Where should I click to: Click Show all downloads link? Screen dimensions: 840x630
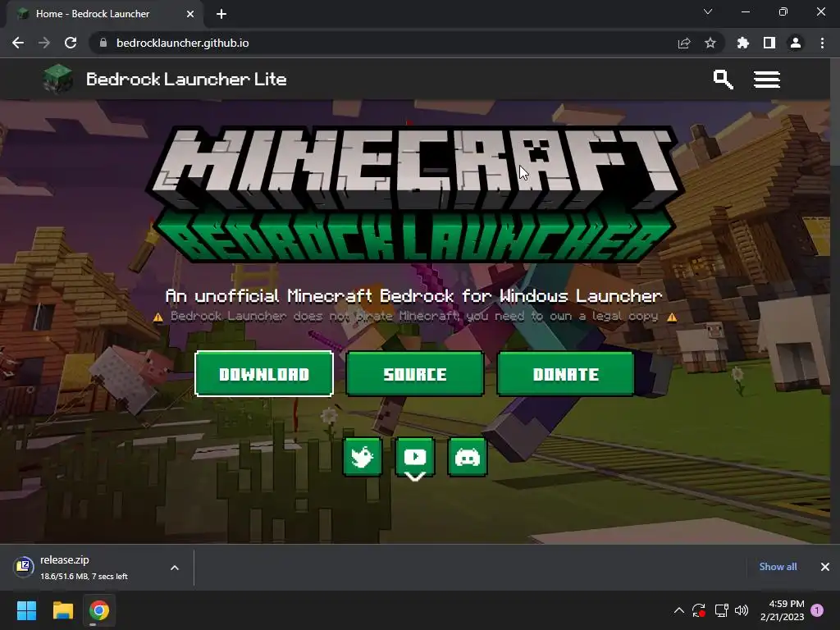(778, 567)
